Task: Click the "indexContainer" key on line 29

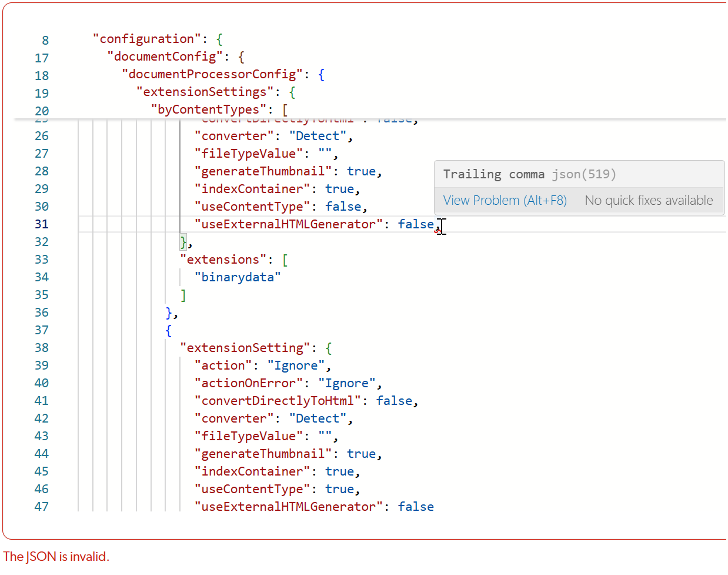Action: click(252, 189)
